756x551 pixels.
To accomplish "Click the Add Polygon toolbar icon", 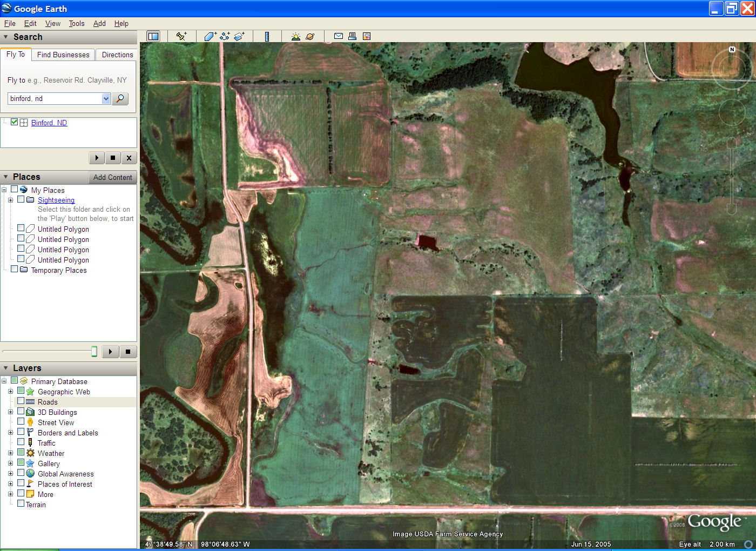I will tap(210, 36).
